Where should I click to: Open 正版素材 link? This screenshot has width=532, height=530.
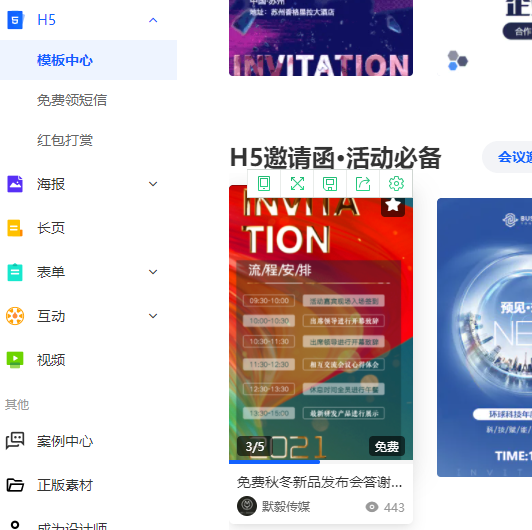[65, 485]
